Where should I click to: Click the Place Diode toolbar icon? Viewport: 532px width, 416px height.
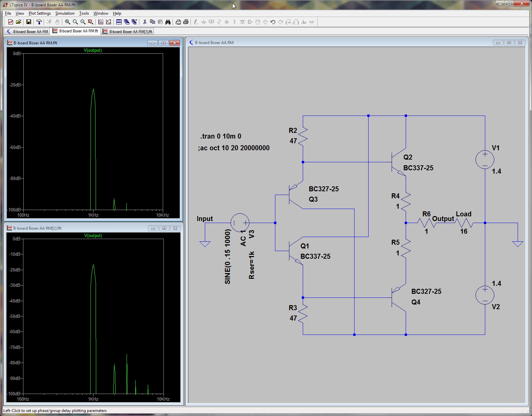(242, 22)
